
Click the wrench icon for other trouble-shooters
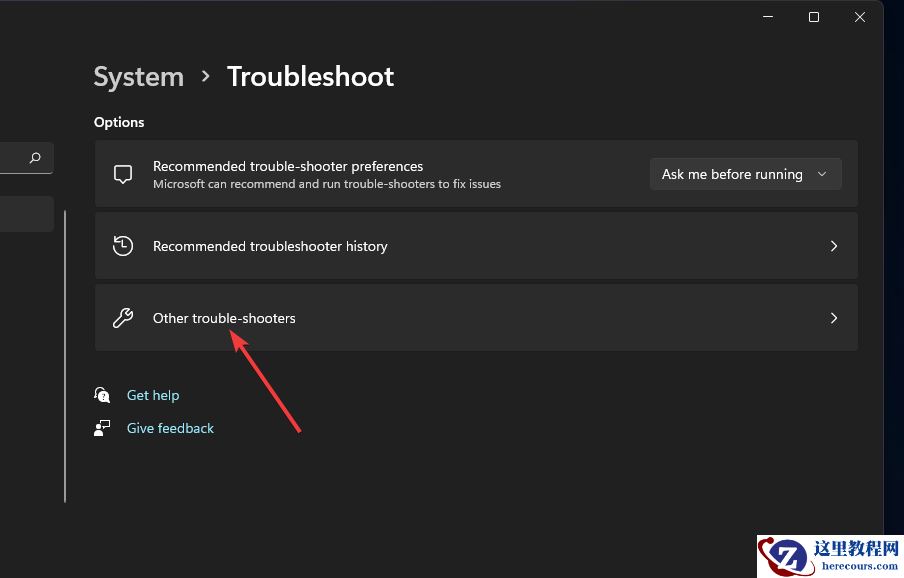point(123,318)
